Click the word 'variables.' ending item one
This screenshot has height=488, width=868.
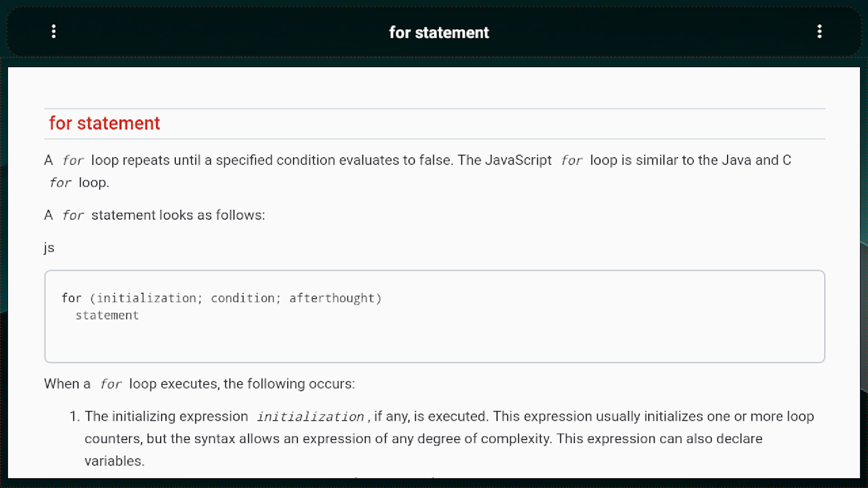115,461
